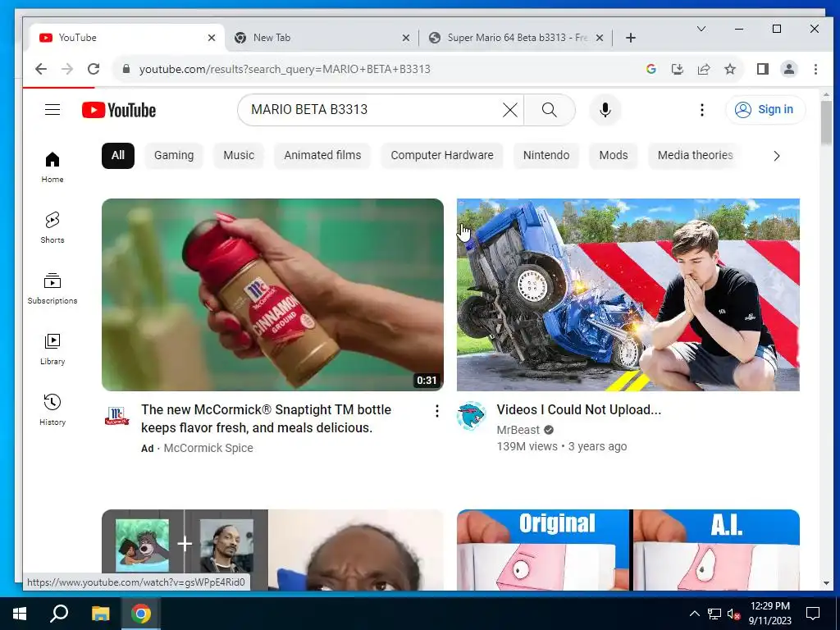The height and width of the screenshot is (630, 840).
Task: Open Windows taskbar search
Action: point(59,614)
